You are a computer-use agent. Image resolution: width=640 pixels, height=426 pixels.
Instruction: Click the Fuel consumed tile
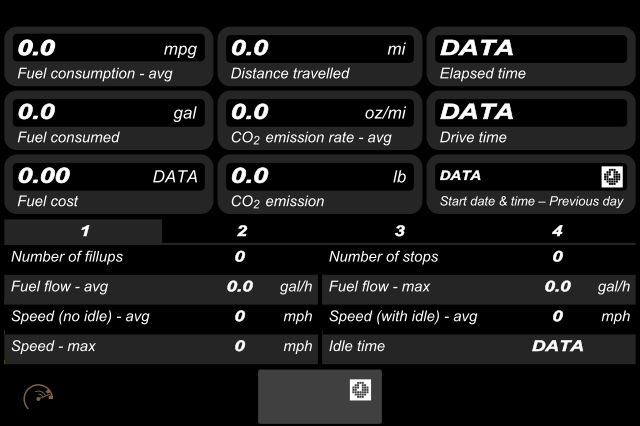click(109, 120)
